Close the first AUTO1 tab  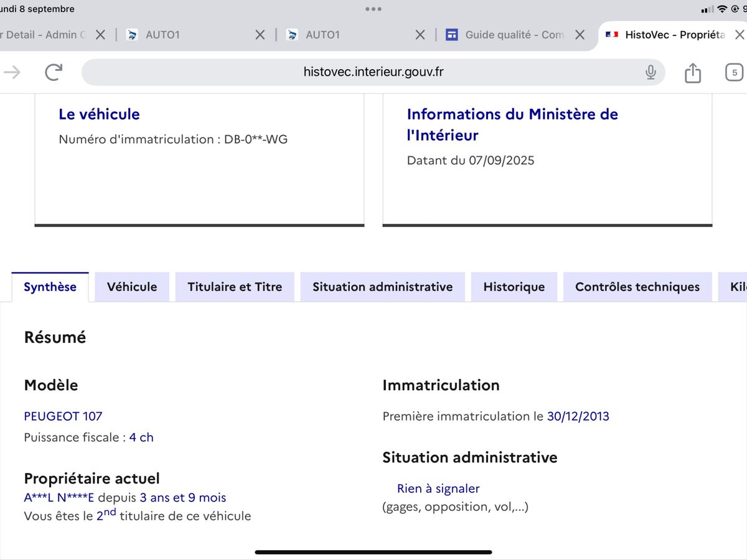point(260,35)
